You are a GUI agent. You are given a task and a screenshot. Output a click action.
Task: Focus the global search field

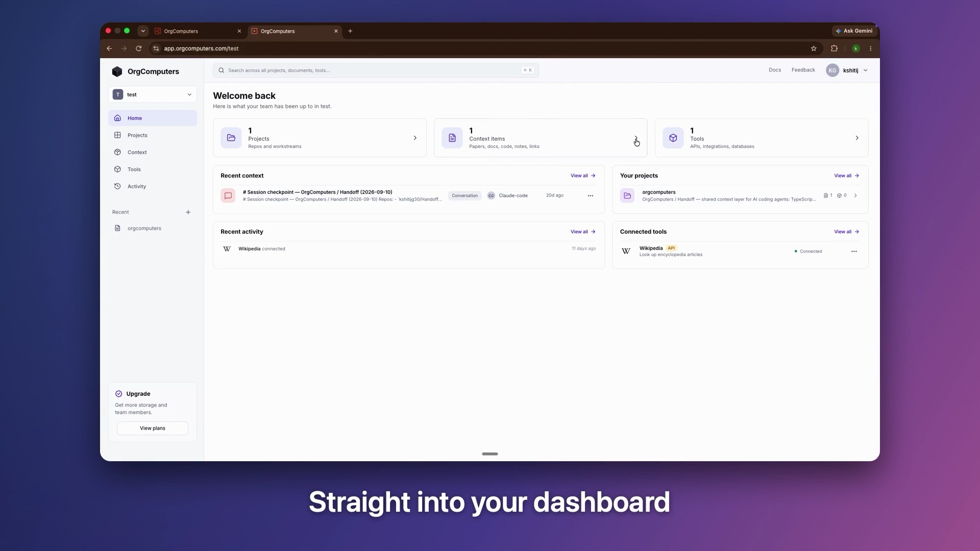(376, 70)
